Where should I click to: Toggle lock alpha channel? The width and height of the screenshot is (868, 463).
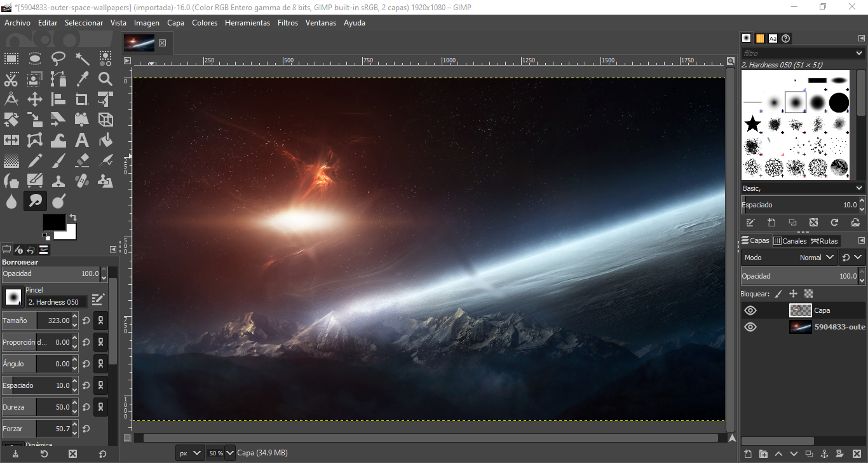(808, 294)
